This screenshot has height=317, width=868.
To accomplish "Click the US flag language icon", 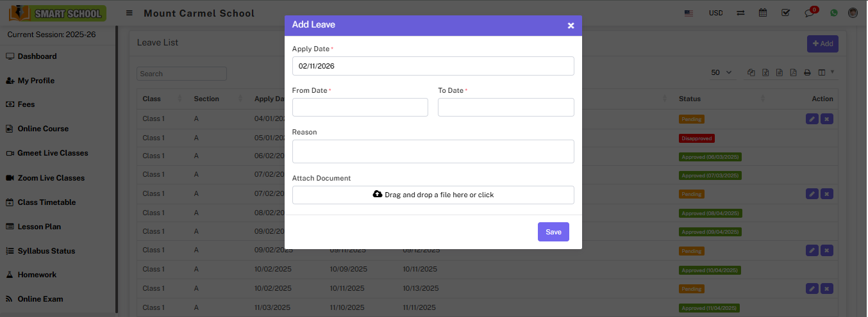I will [689, 13].
